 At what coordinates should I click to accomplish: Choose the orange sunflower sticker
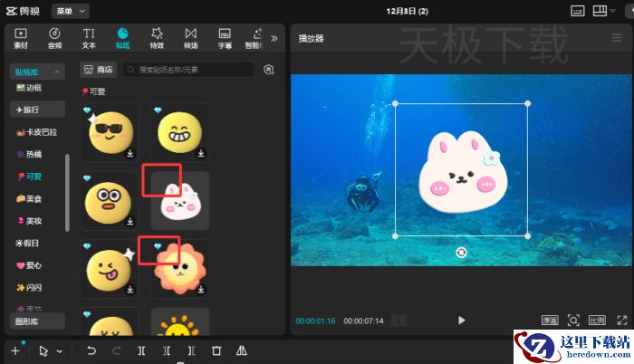(x=180, y=269)
